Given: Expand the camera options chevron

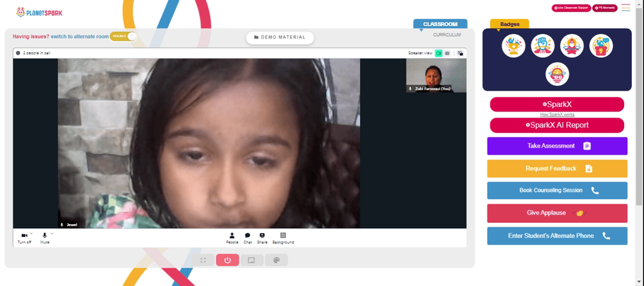Looking at the screenshot, I should (31, 233).
